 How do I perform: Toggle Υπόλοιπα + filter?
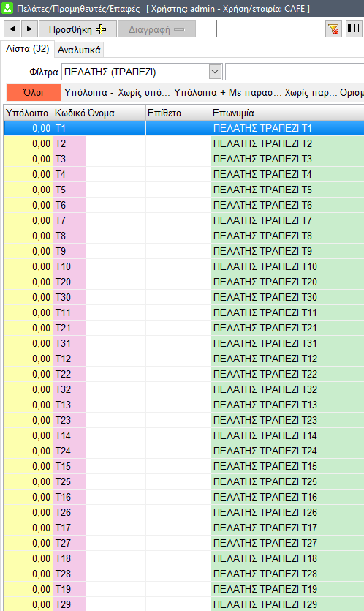(200, 93)
